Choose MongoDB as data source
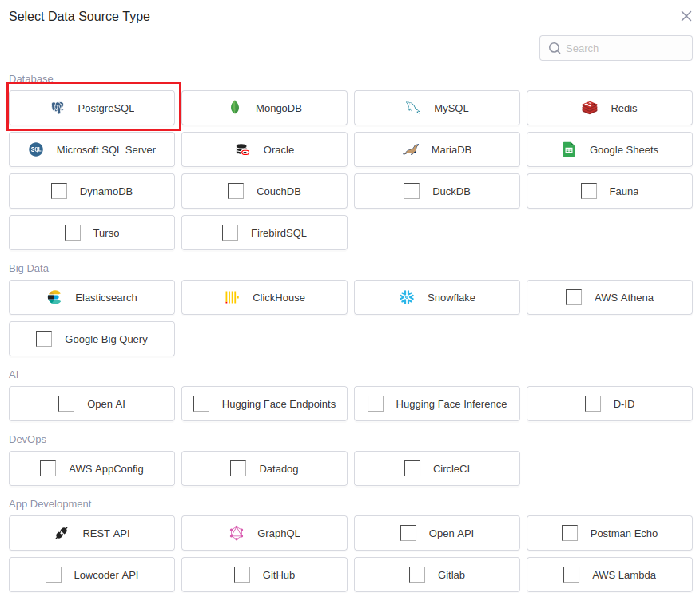This screenshot has height=593, width=700. pyautogui.click(x=264, y=108)
